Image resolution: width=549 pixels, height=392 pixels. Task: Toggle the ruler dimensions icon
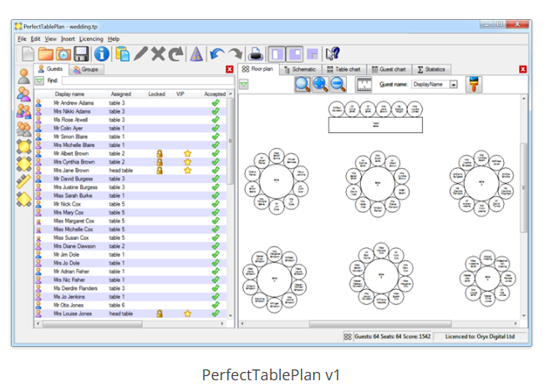(x=363, y=84)
